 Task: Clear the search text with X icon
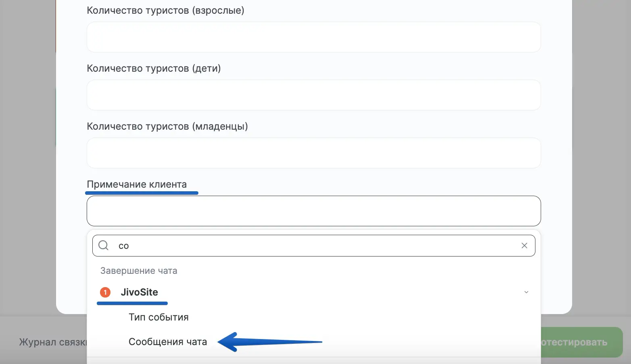524,246
